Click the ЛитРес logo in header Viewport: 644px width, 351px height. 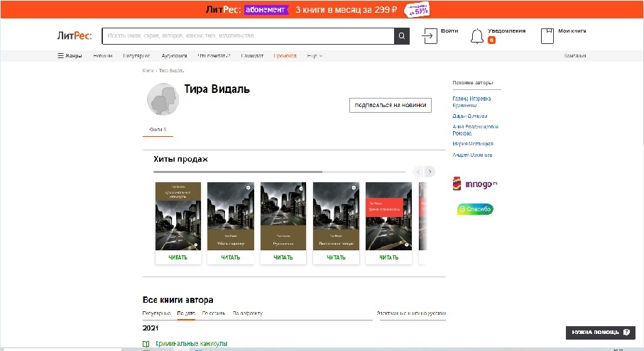click(x=75, y=36)
